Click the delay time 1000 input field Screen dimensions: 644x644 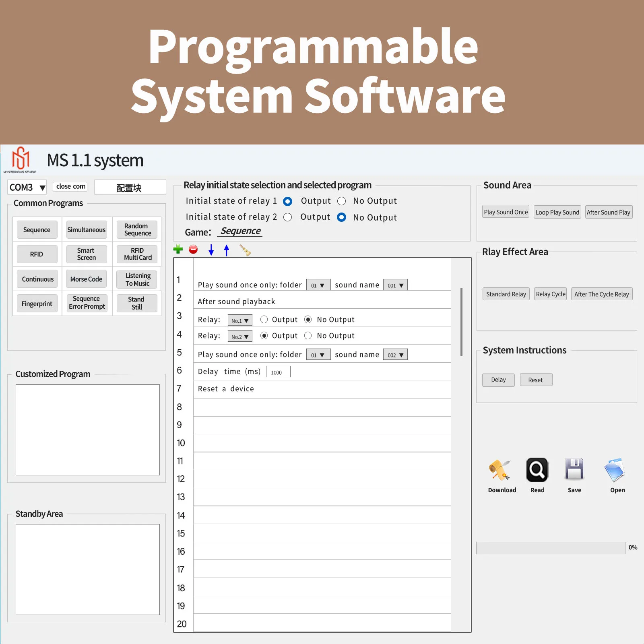coord(278,372)
